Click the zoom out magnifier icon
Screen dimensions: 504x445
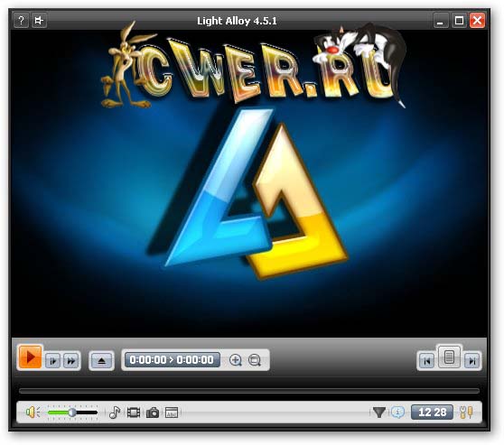tap(255, 360)
